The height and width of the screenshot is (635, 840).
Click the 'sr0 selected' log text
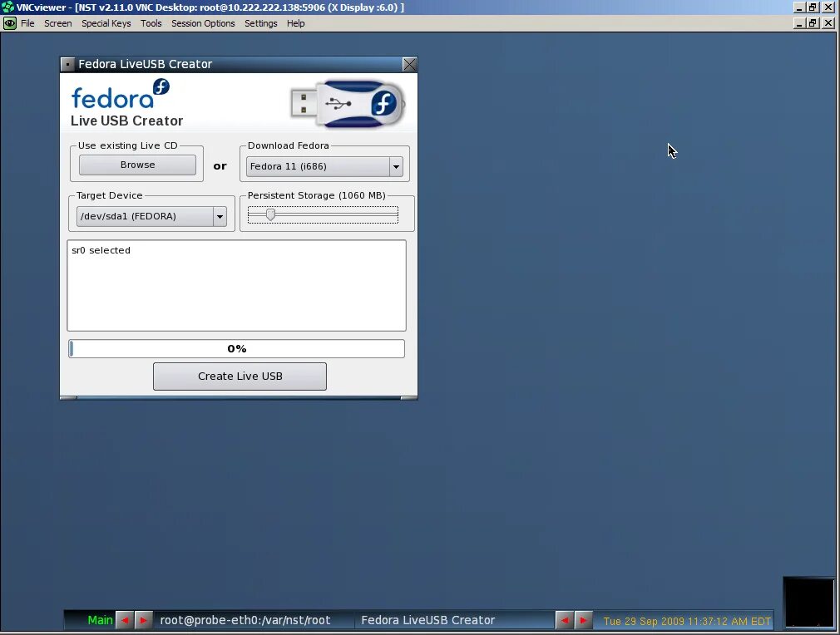(101, 250)
